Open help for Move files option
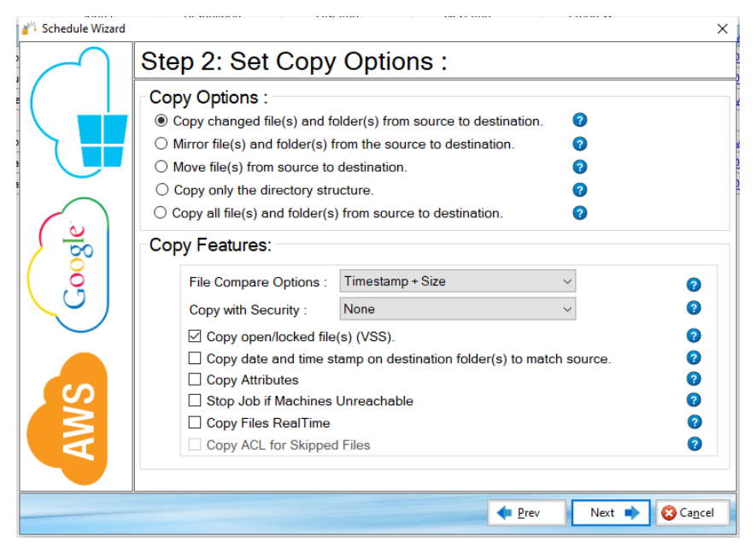 579,167
